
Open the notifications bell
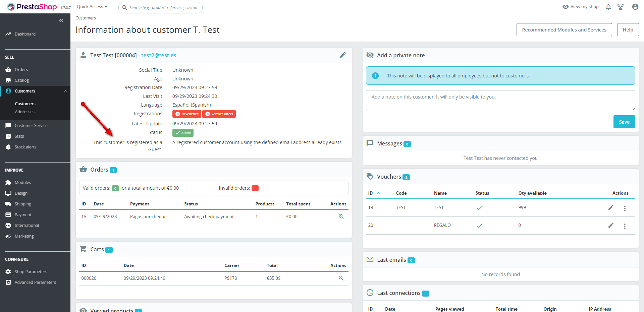point(608,7)
